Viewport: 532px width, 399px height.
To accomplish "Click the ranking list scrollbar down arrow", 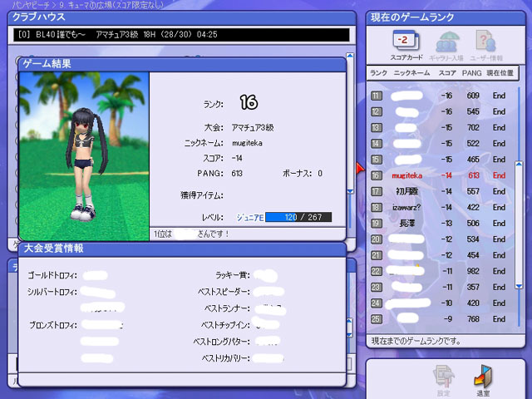I will pyautogui.click(x=519, y=286).
